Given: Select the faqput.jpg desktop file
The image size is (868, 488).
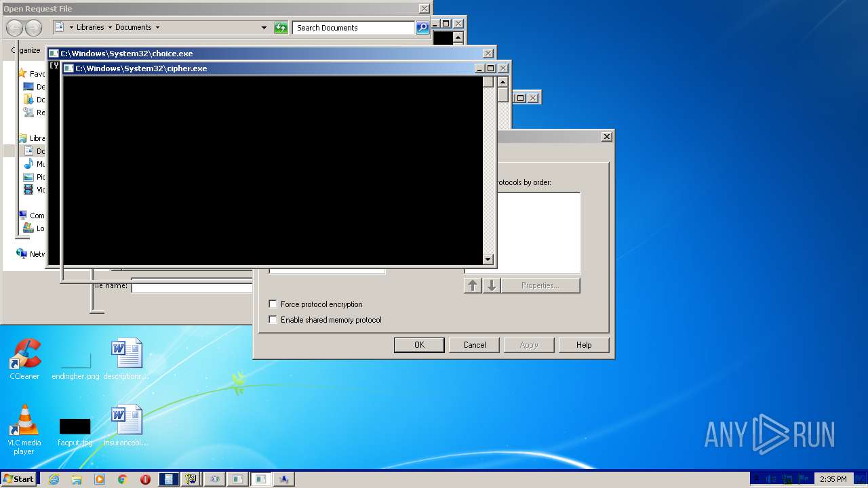Looking at the screenshot, I should [75, 432].
